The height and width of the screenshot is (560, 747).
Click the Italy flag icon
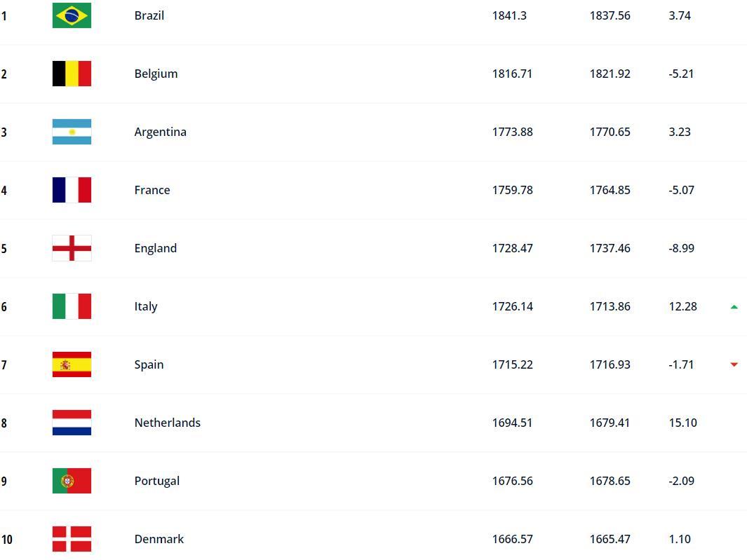pyautogui.click(x=72, y=306)
